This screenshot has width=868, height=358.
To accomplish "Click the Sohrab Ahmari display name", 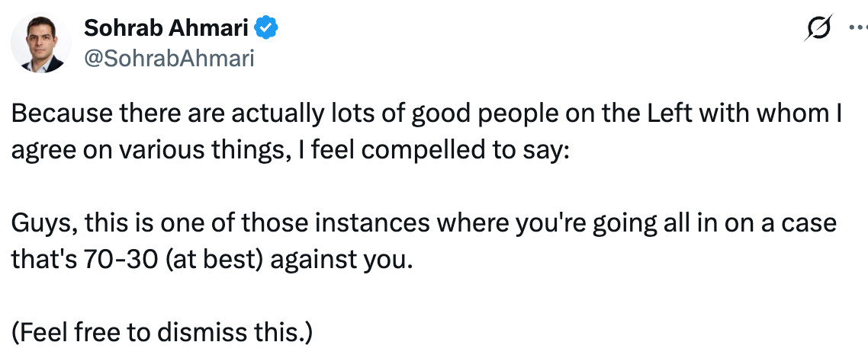I will tap(168, 30).
